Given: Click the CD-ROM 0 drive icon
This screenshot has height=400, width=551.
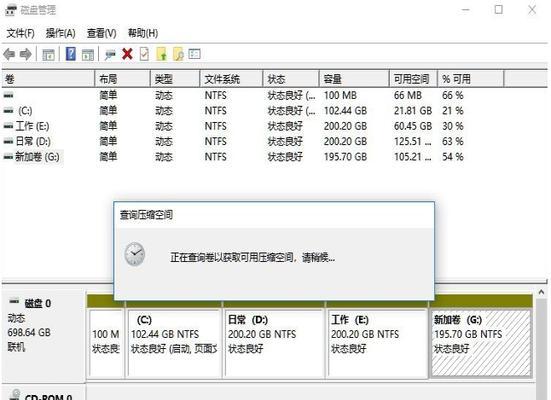Looking at the screenshot, I should pyautogui.click(x=15, y=394).
